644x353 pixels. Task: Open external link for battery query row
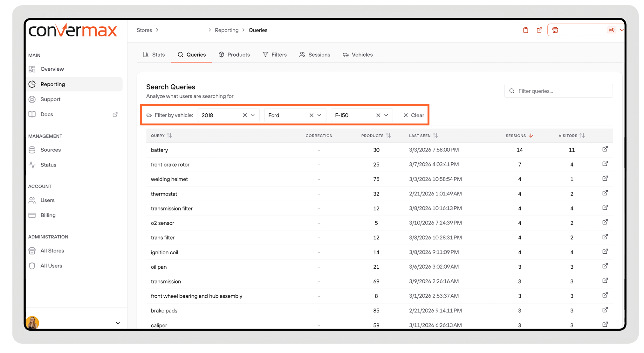605,149
